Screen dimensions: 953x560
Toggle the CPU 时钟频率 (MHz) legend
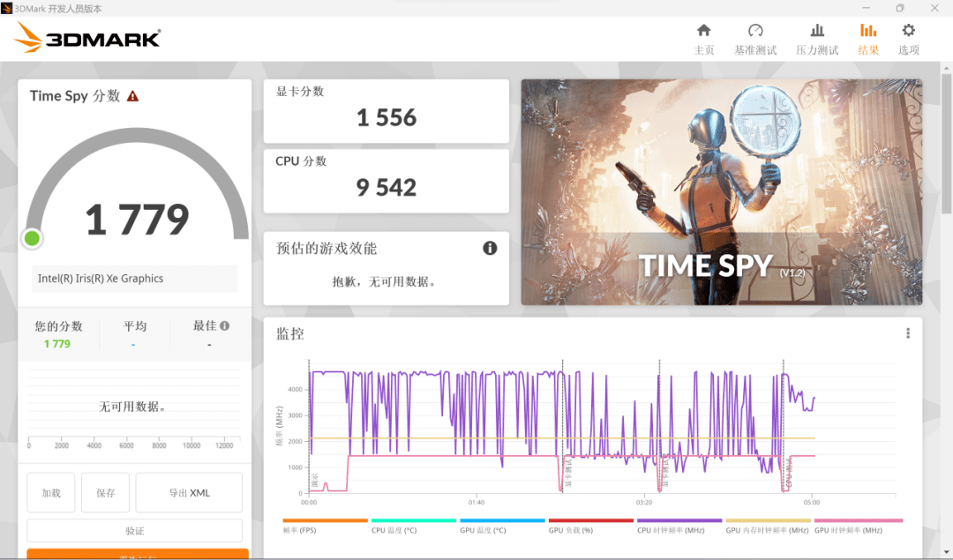[x=679, y=526]
